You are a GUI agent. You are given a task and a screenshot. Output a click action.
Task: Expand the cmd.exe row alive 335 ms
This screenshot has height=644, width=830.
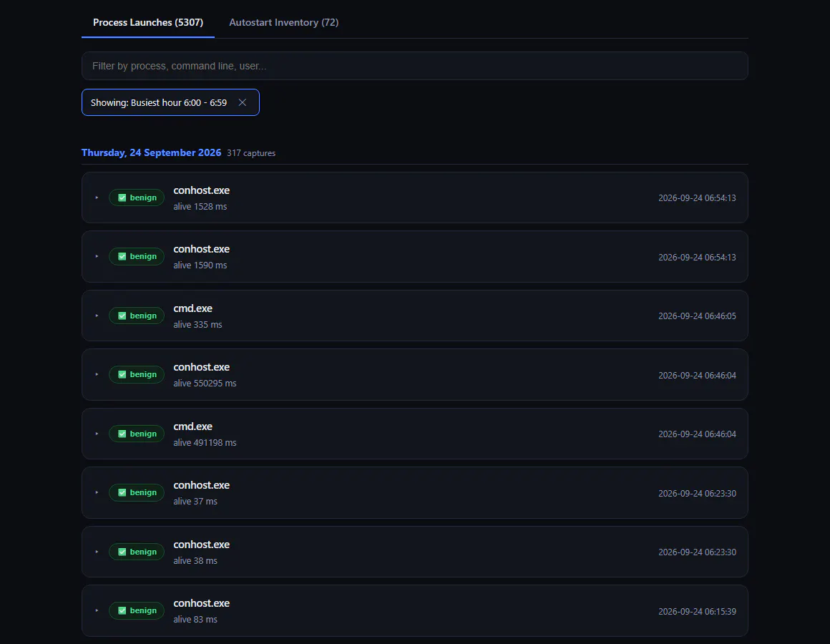click(x=97, y=316)
